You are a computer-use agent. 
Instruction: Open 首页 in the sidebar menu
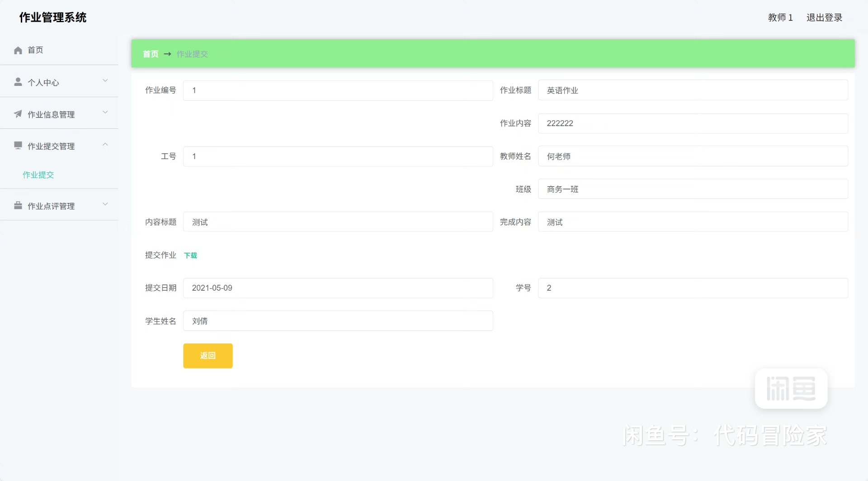35,50
